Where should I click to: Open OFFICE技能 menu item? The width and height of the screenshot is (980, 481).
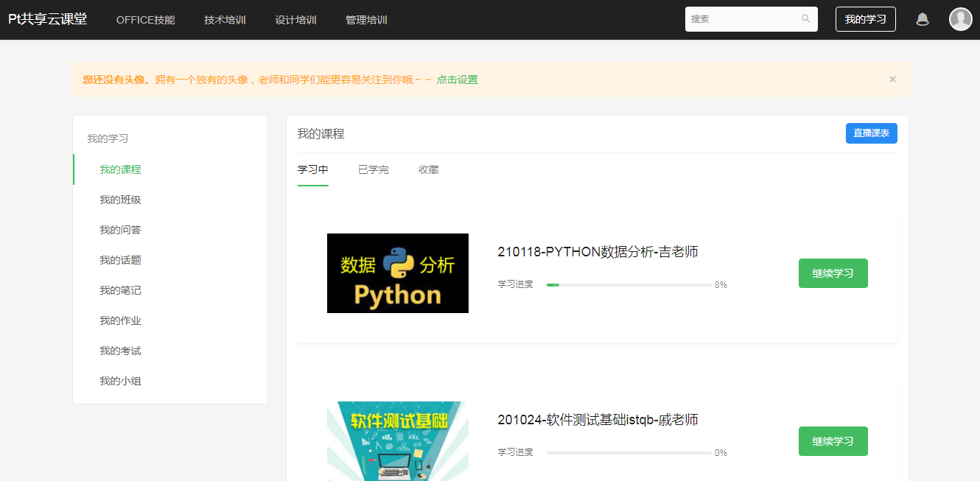146,20
